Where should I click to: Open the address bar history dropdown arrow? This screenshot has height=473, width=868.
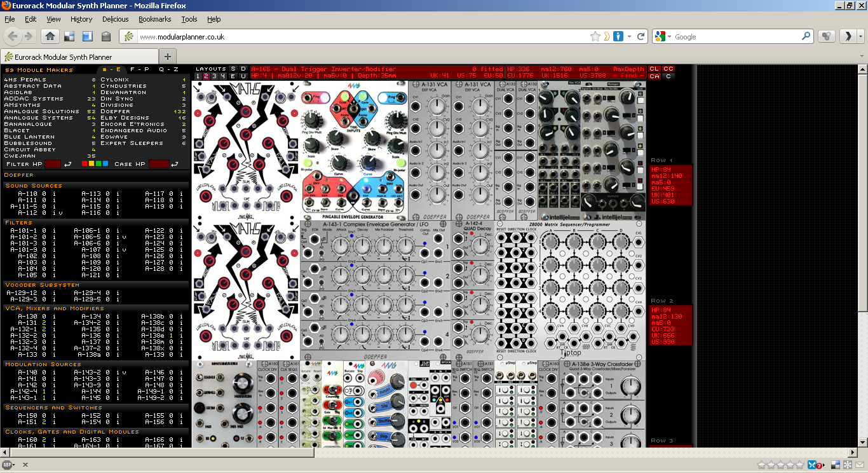click(x=629, y=36)
